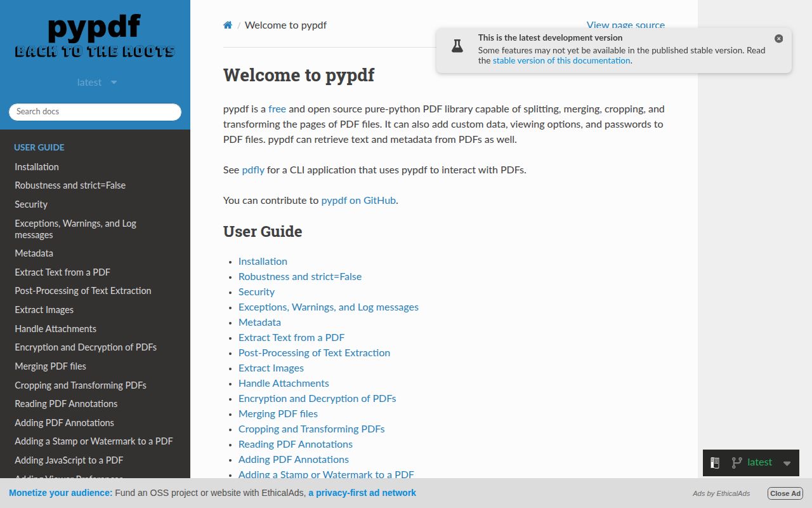Click the pypdf logo in the sidebar

(x=95, y=37)
